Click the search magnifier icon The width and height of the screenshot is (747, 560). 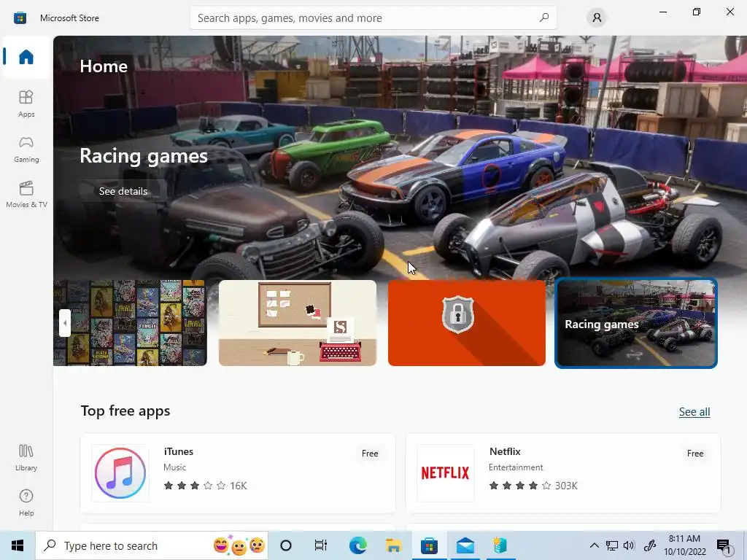click(544, 18)
